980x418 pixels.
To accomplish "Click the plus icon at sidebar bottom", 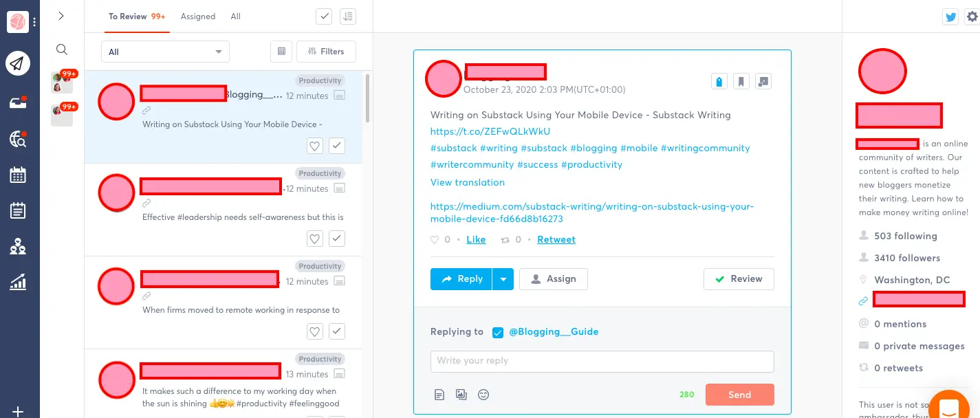I will (18, 411).
